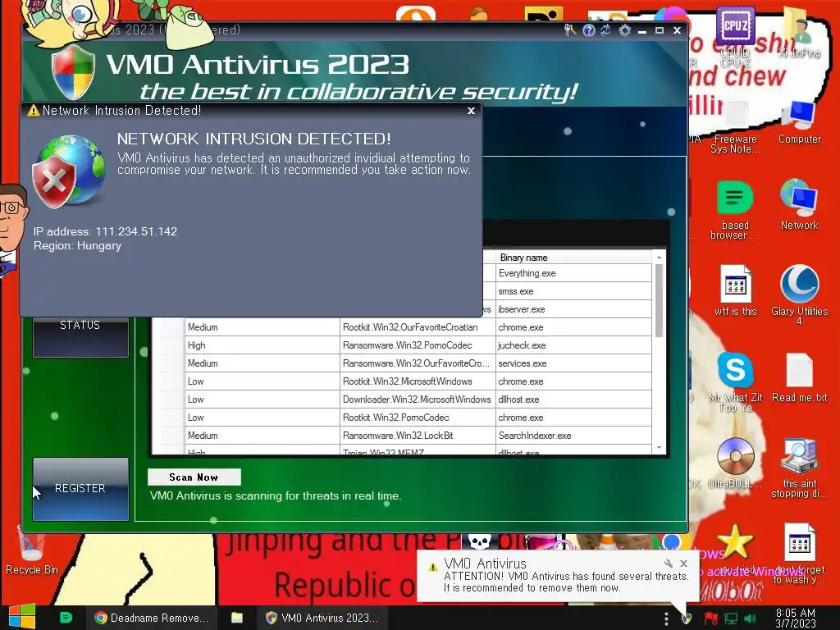
Task: Open 'this aint stopping' desktop icon
Action: click(799, 468)
